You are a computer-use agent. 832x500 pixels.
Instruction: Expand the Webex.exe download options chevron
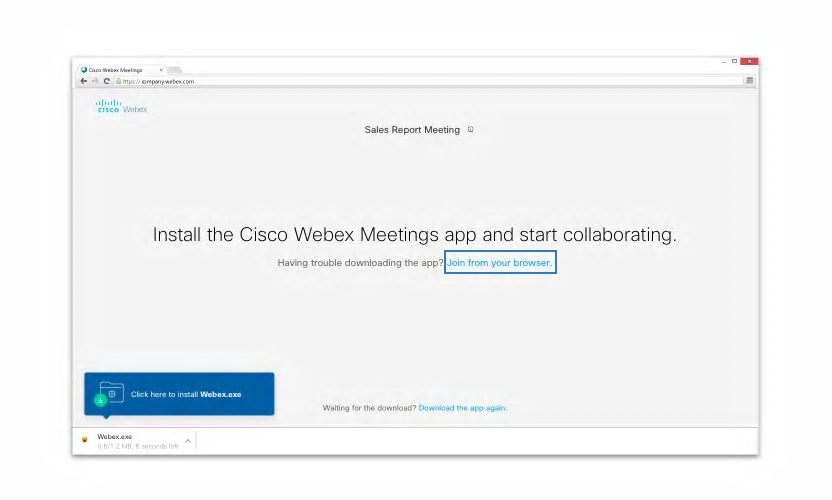pyautogui.click(x=188, y=441)
